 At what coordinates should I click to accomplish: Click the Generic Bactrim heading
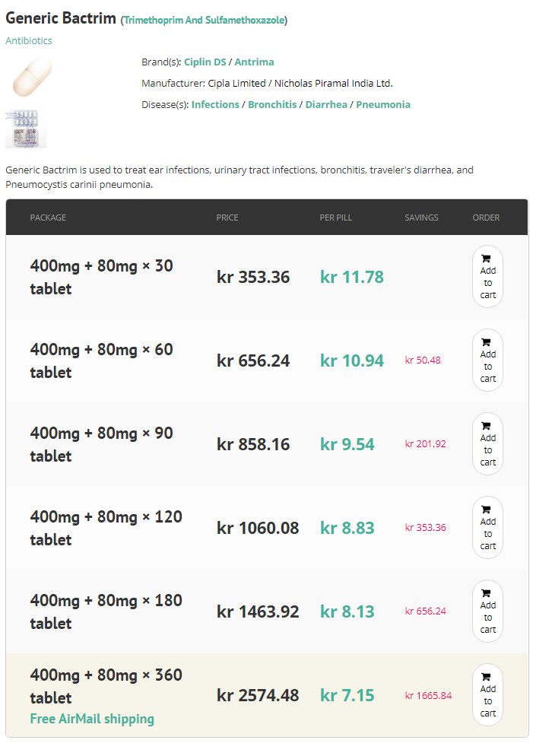pos(61,18)
